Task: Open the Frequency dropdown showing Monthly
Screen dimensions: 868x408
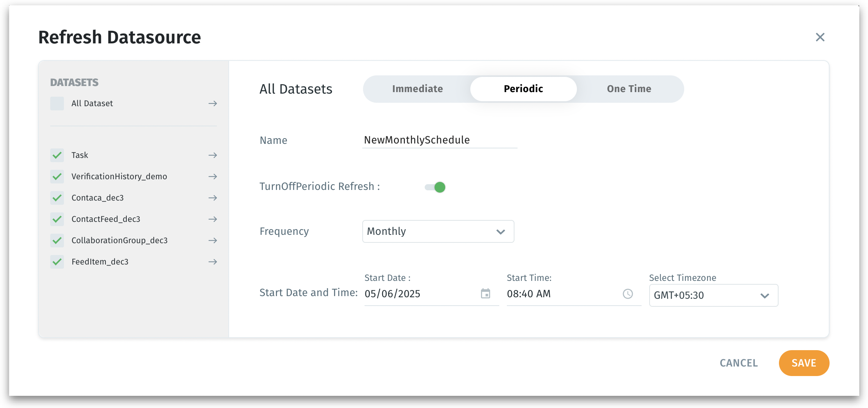Action: 438,231
